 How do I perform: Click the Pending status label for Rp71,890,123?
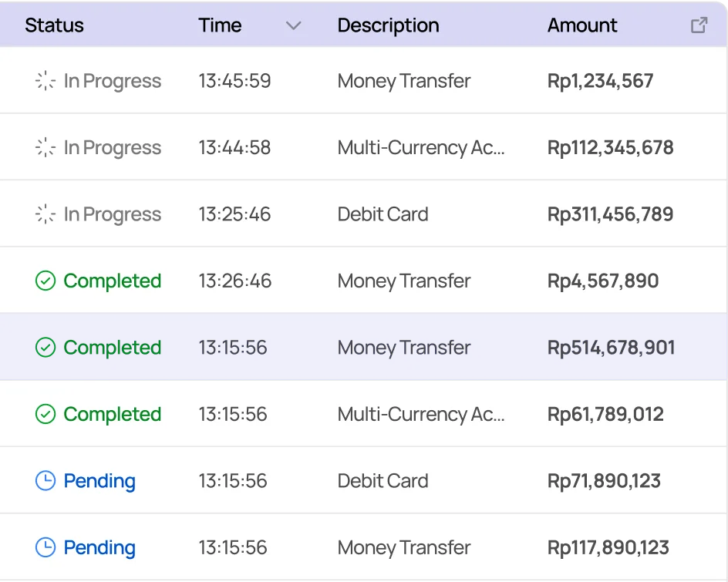click(99, 481)
